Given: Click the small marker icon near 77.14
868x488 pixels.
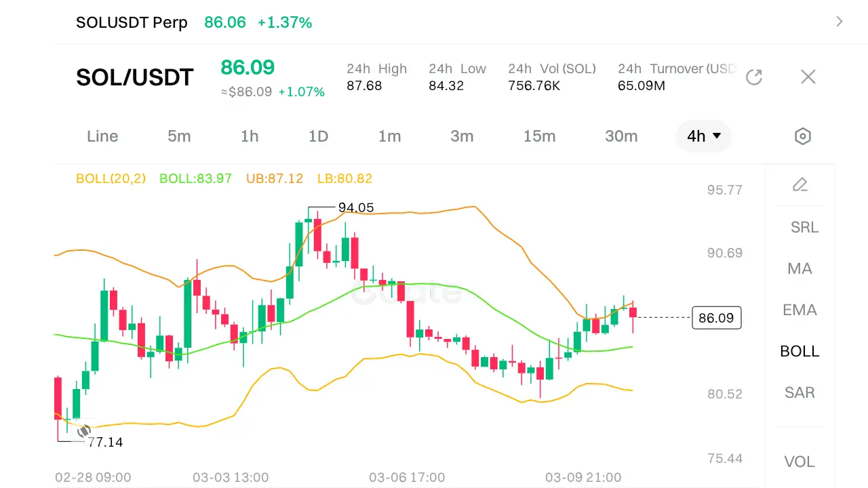Looking at the screenshot, I should [84, 430].
